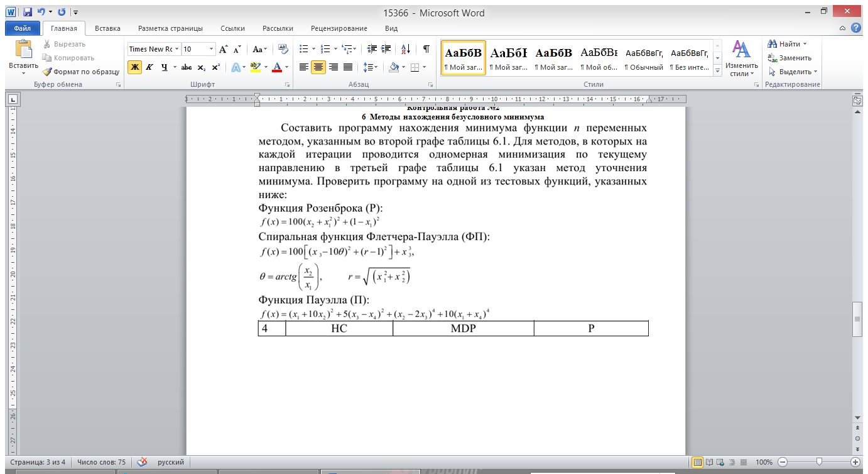The image size is (868, 474).
Task: Align text right
Action: [334, 67]
